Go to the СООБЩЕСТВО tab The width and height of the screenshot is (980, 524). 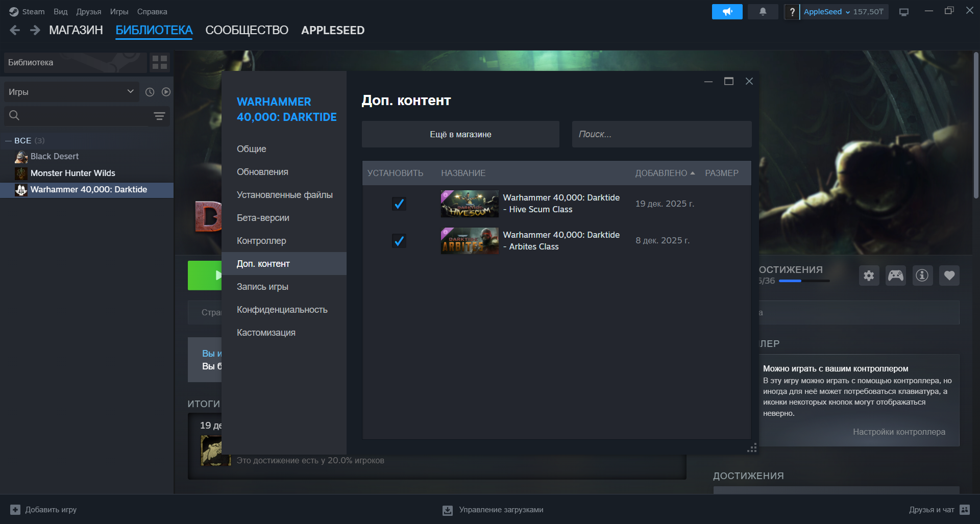pyautogui.click(x=247, y=30)
